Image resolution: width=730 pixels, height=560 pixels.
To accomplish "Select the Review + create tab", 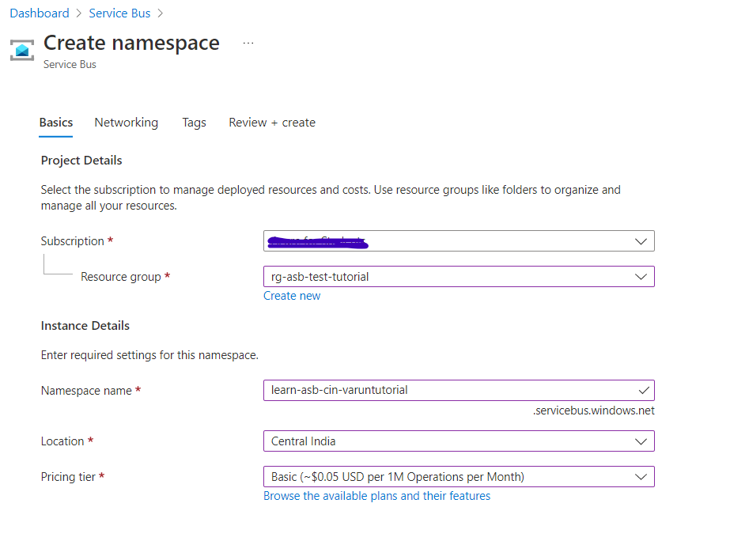I will [x=271, y=122].
